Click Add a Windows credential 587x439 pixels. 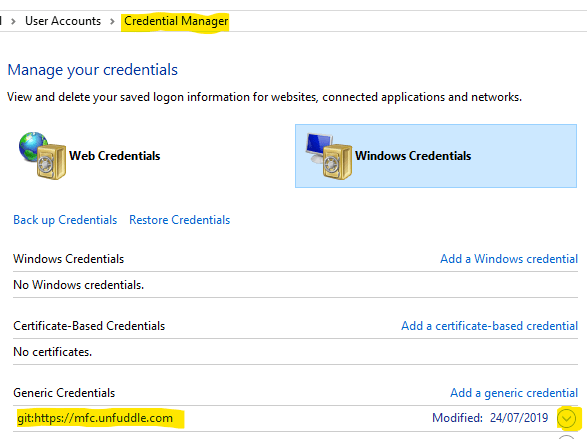[x=509, y=259]
